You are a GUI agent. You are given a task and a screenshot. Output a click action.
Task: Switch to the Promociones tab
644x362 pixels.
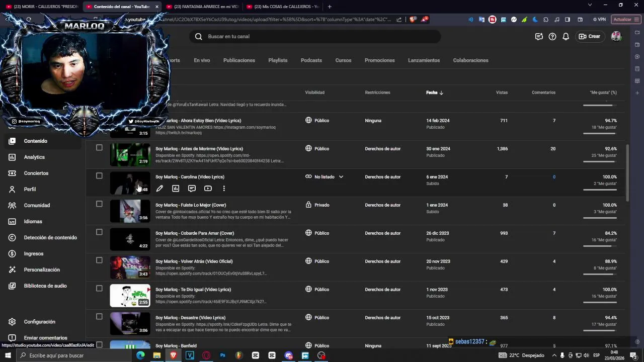pos(380,60)
